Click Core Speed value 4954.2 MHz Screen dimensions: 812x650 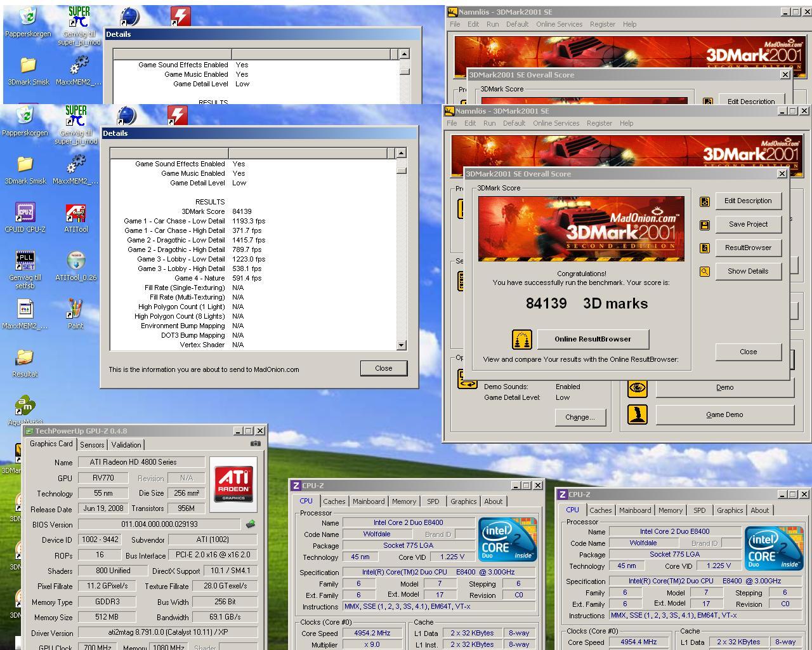coord(372,633)
